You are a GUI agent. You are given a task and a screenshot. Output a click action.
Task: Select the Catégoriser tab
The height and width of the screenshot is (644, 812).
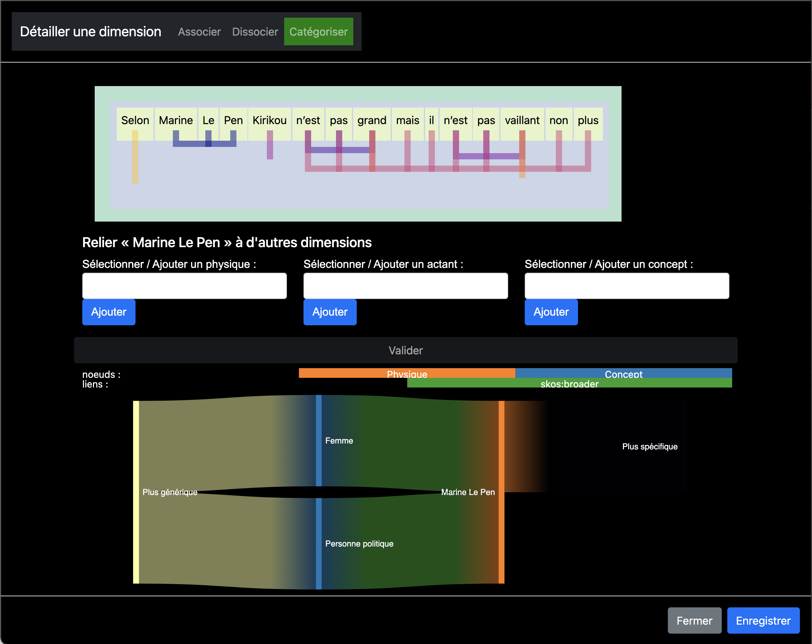tap(318, 32)
